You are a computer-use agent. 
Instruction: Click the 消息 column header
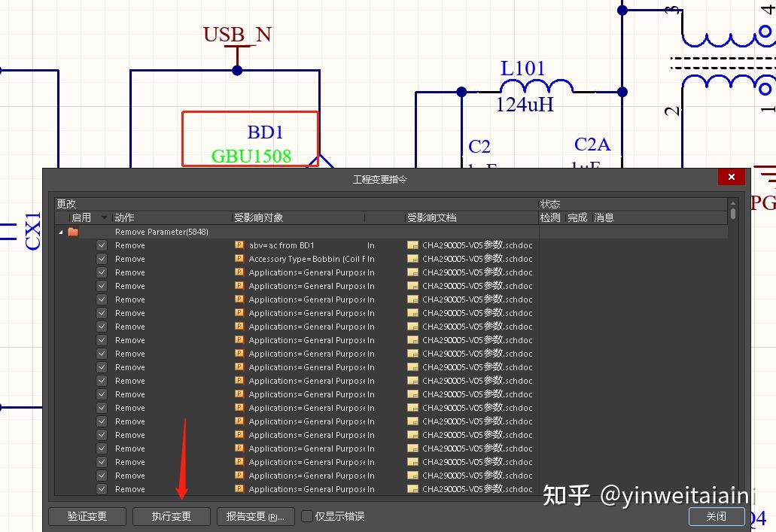tap(604, 217)
